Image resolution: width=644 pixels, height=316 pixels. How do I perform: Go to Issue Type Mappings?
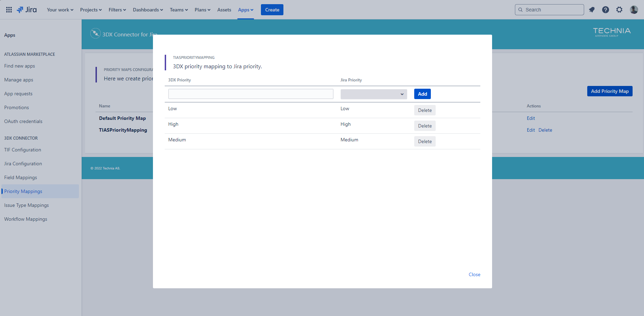[x=26, y=205]
